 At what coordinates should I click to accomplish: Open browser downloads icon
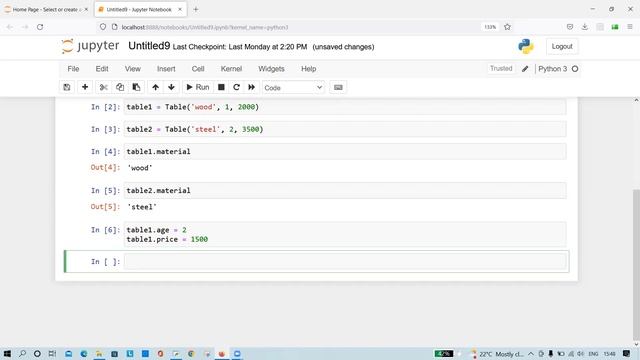coord(584,27)
